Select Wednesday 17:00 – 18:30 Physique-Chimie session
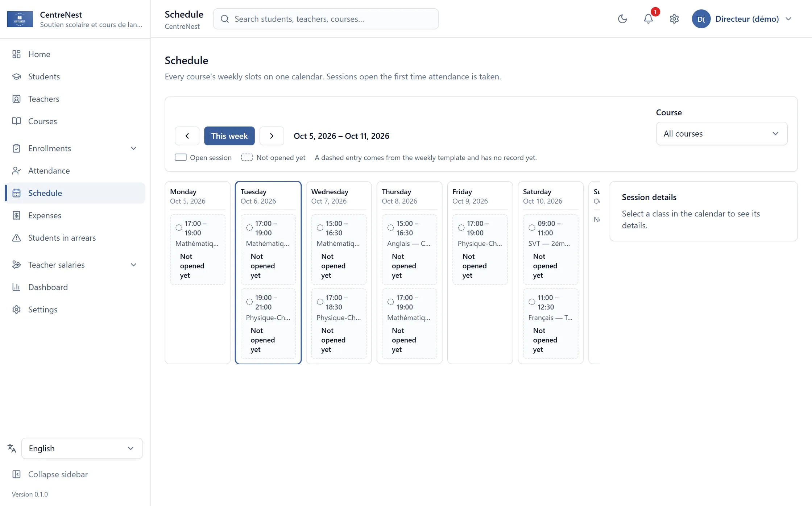This screenshot has width=812, height=506. click(x=339, y=324)
